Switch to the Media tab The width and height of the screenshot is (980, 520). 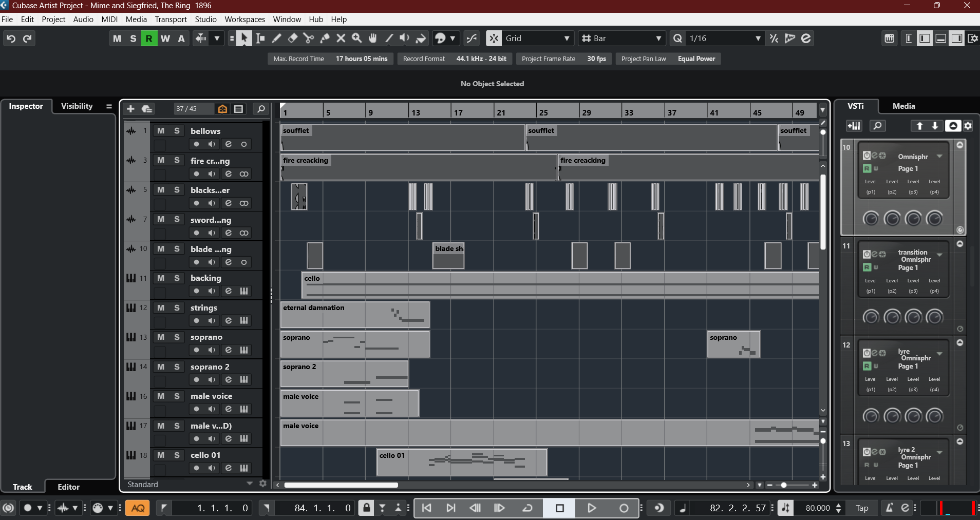[x=903, y=106]
